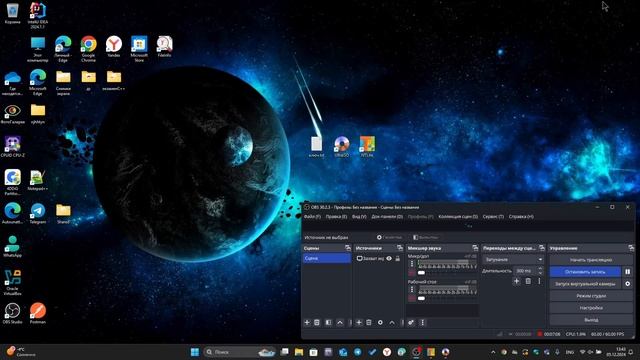The height and width of the screenshot is (360, 640).
Task: Adjust the Микрофон volume slider
Action: pos(447,273)
